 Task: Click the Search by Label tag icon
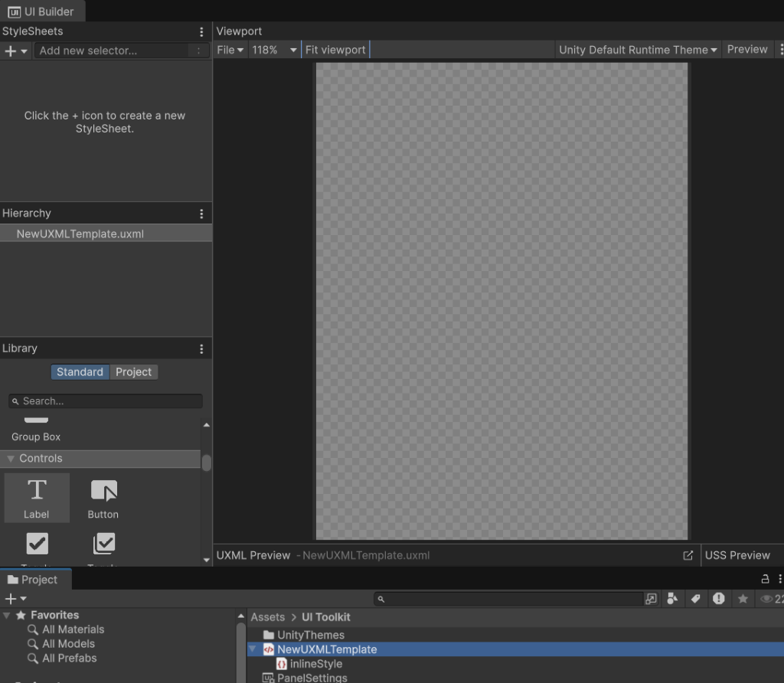(696, 599)
